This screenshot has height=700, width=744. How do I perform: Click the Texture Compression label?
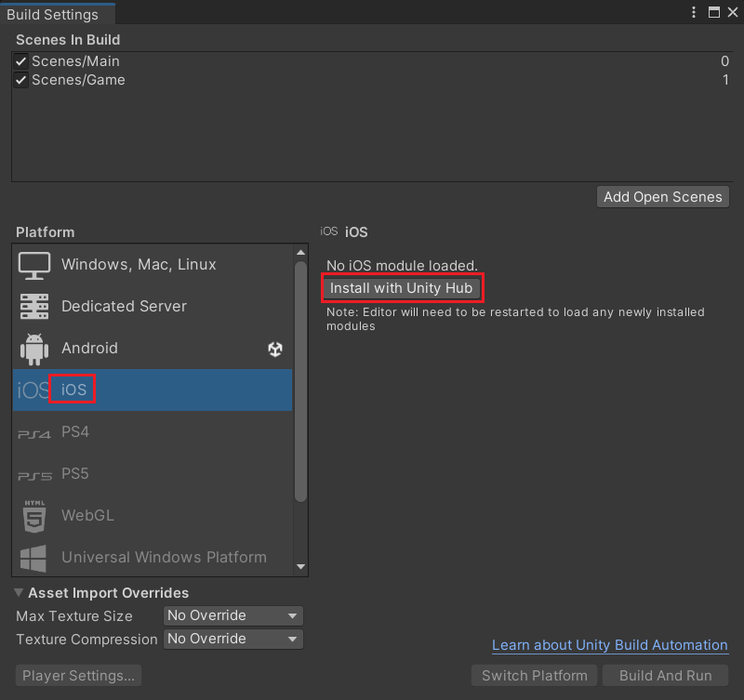pyautogui.click(x=86, y=640)
